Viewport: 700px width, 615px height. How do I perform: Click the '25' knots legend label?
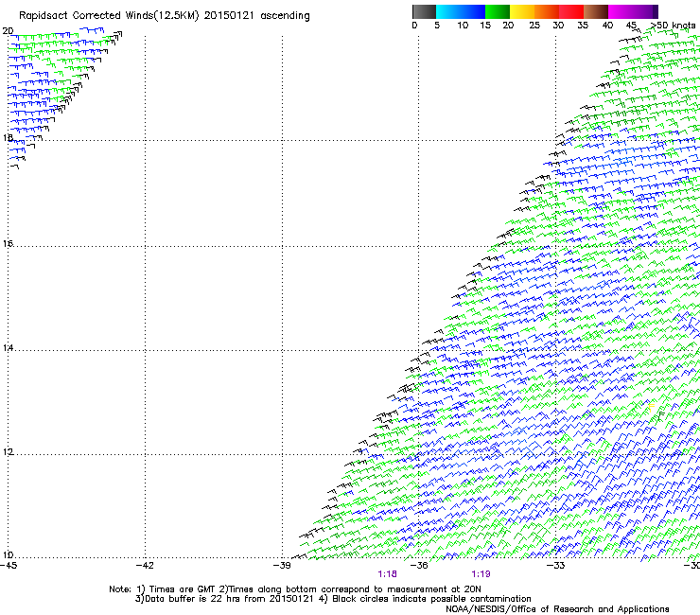pyautogui.click(x=534, y=26)
